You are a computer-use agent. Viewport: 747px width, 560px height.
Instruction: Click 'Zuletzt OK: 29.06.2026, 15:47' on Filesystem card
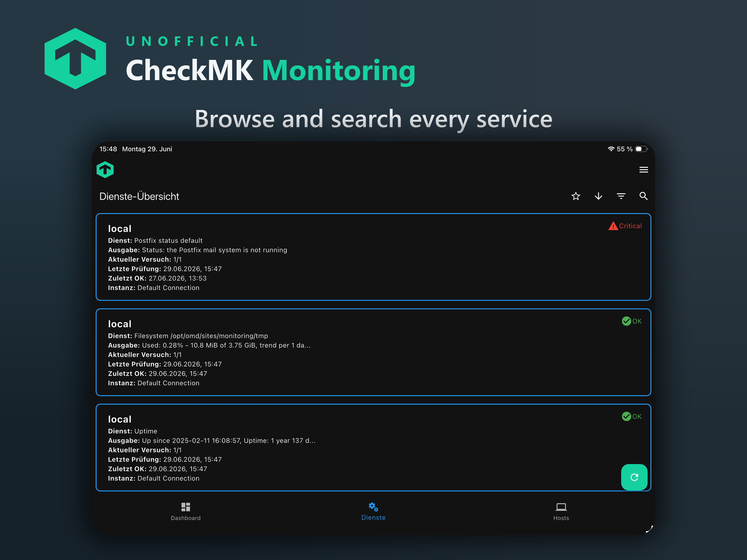click(x=157, y=374)
